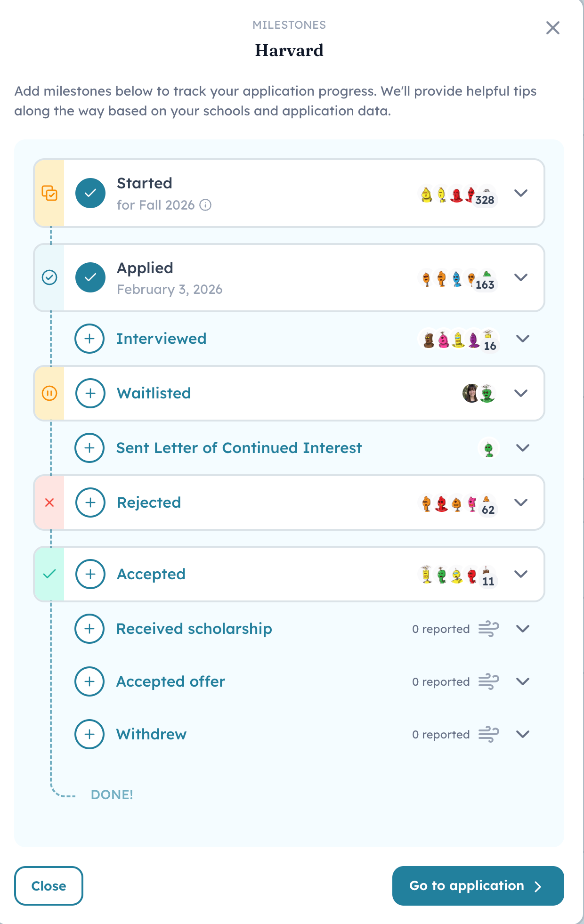Image resolution: width=584 pixels, height=924 pixels.
Task: Click the Waitlisted user photo avatar
Action: (x=471, y=393)
